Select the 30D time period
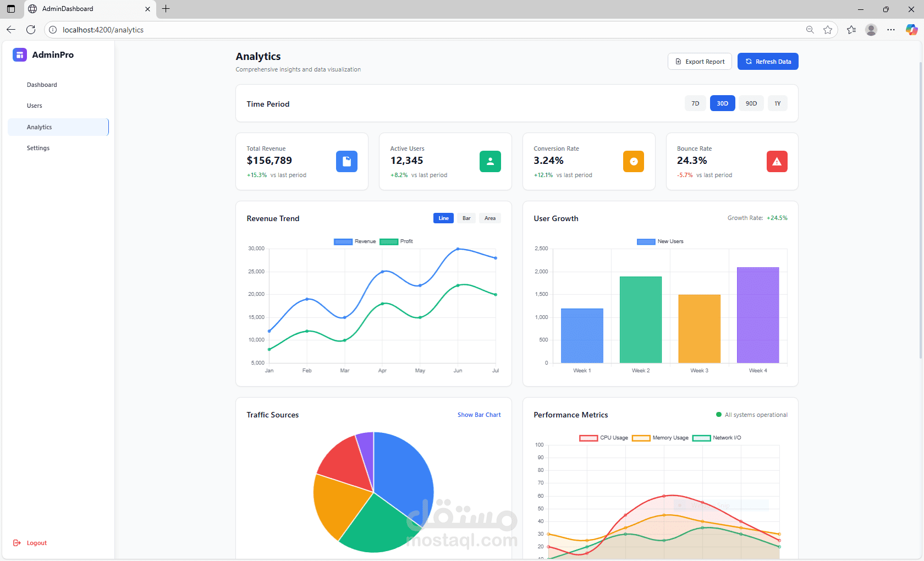Screen dimensions: 924x561 (722, 103)
